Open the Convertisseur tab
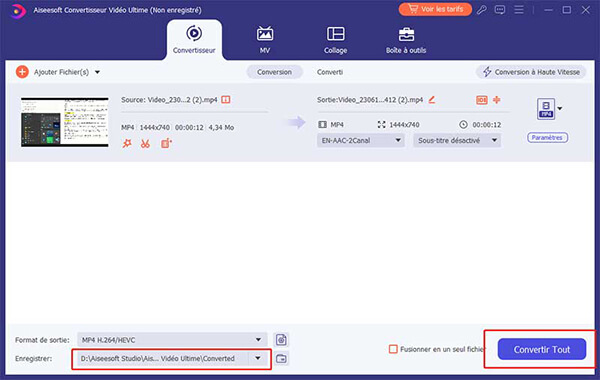600x380 pixels. 194,40
